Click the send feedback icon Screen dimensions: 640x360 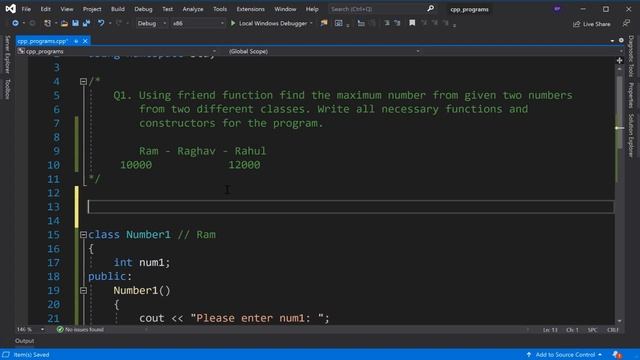[x=626, y=24]
